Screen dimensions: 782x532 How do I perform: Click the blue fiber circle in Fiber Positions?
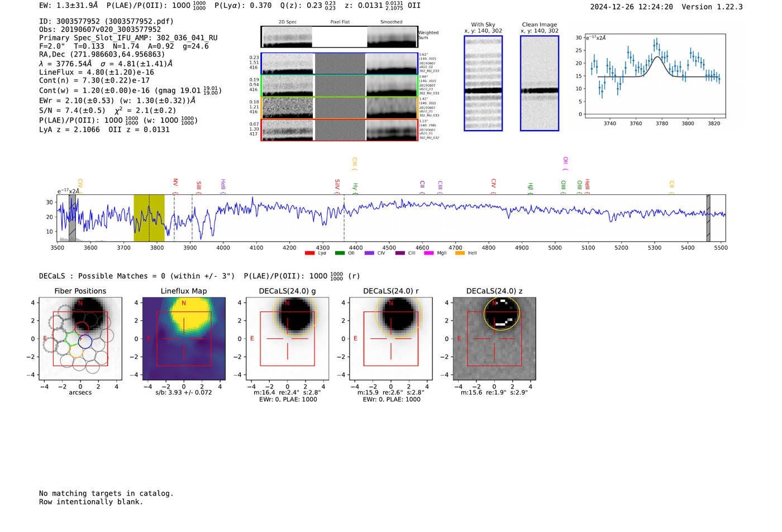pos(85,341)
